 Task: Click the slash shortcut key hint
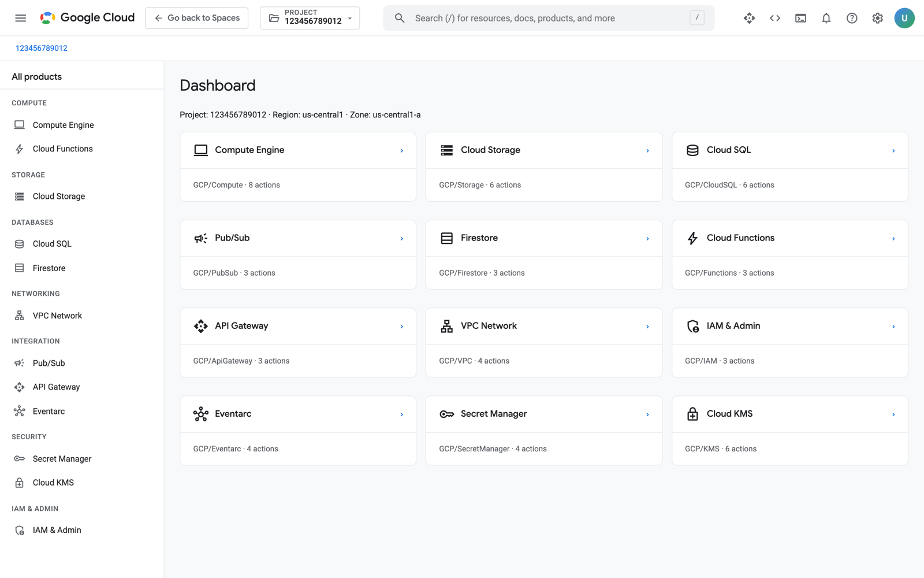tap(697, 18)
